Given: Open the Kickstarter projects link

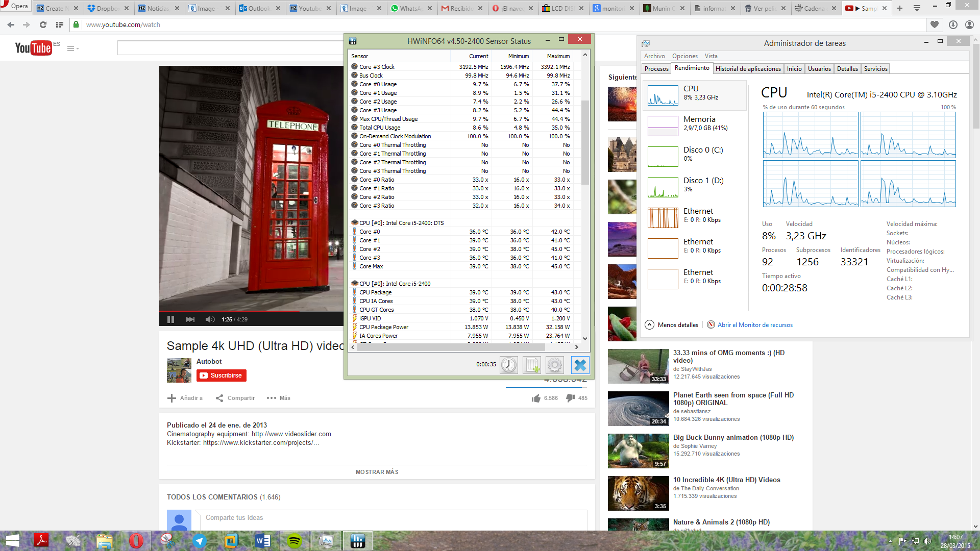Looking at the screenshot, I should click(x=261, y=443).
